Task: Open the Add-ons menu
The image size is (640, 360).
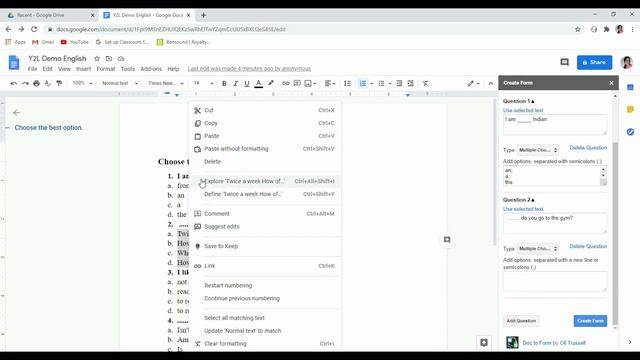Action: click(151, 69)
